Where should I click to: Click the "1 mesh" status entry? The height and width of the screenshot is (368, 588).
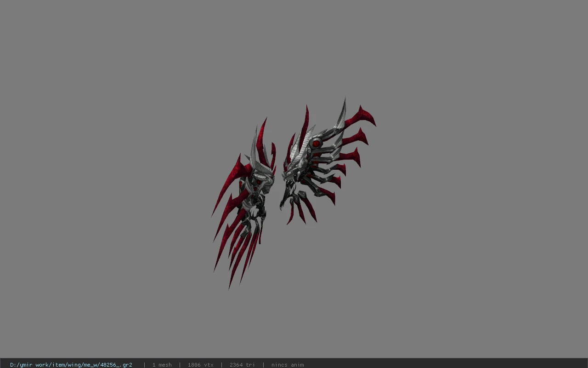tap(162, 365)
